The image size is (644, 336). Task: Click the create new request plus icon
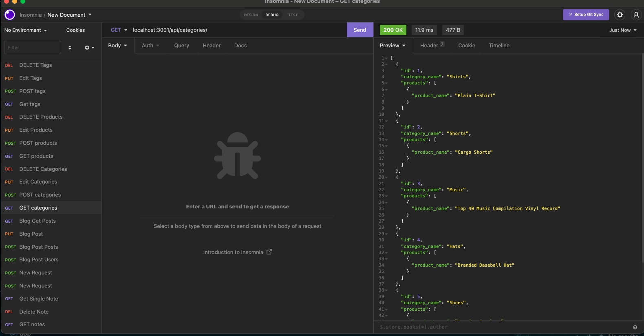(x=89, y=48)
